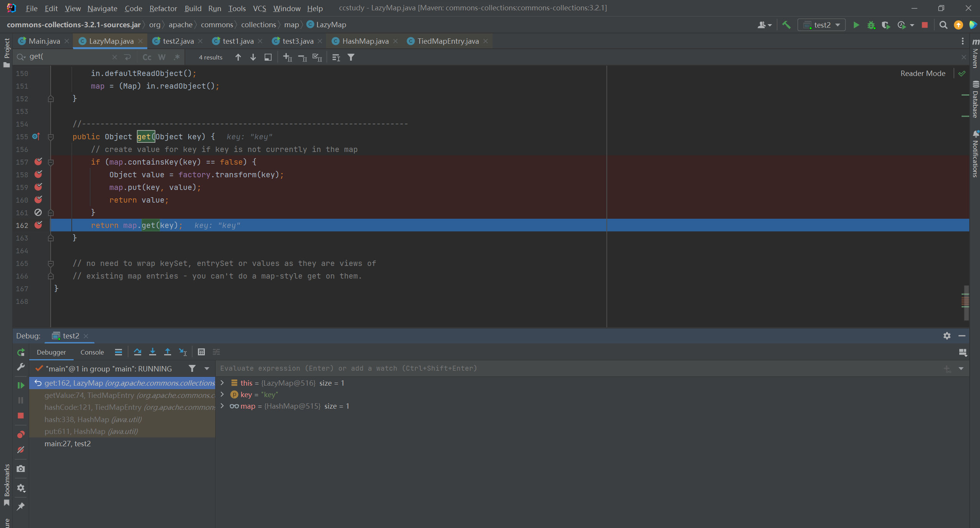The image size is (980, 528).
Task: Open Debug panel options gear
Action: pyautogui.click(x=947, y=336)
